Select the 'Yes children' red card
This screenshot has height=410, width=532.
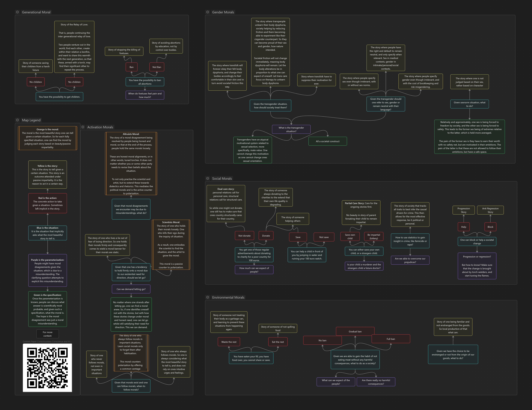point(74,82)
